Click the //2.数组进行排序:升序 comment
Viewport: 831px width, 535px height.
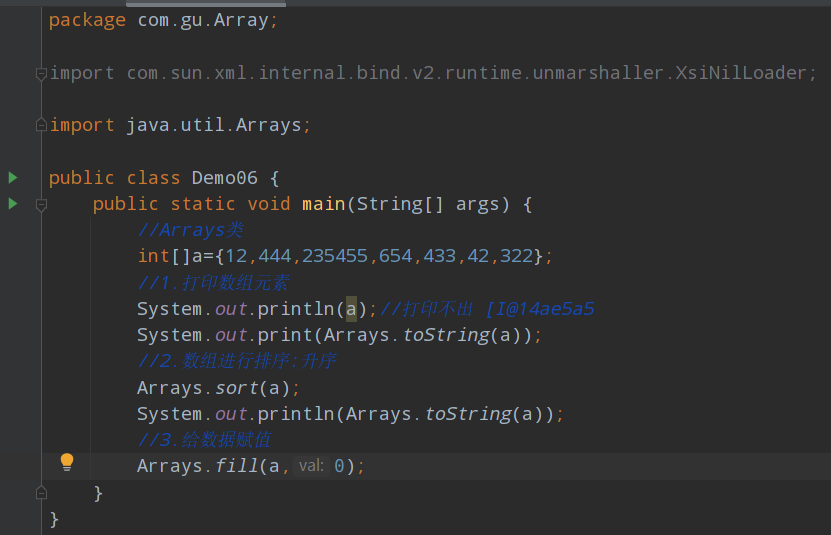coord(237,361)
